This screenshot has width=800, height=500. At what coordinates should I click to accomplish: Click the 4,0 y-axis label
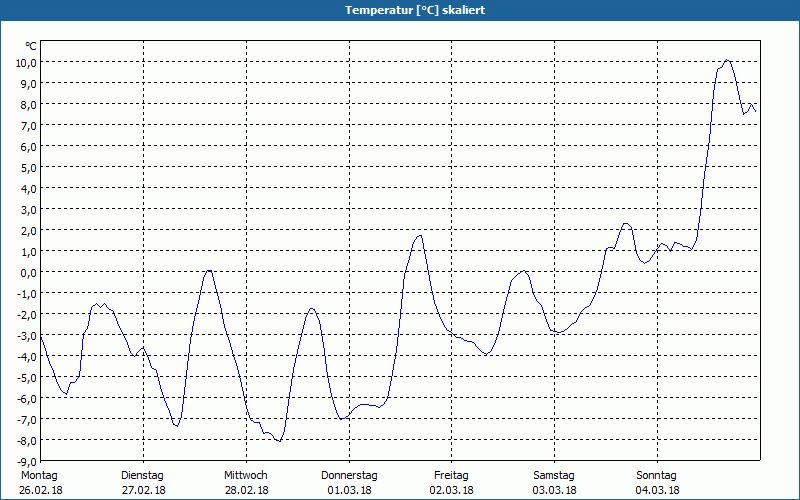29,188
